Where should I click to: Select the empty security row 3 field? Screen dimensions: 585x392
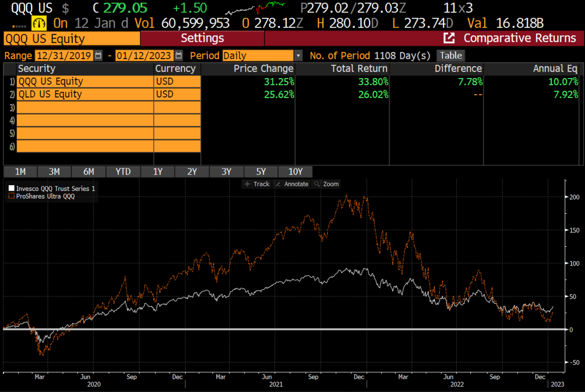coord(85,107)
